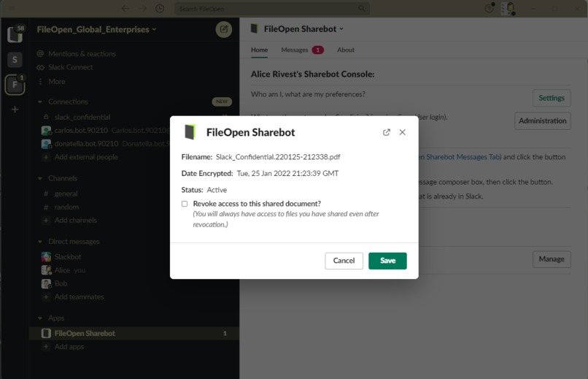The image size is (588, 379).
Task: Click the avatar beside Bob
Action: [x=46, y=283]
